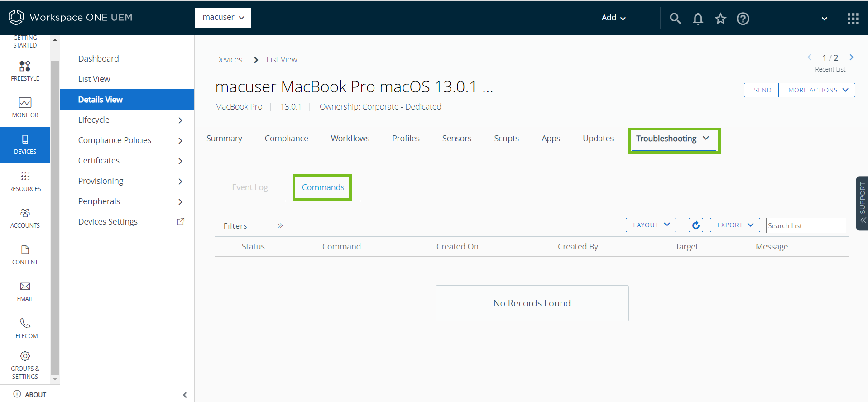
Task: Open the Email section
Action: 25,292
